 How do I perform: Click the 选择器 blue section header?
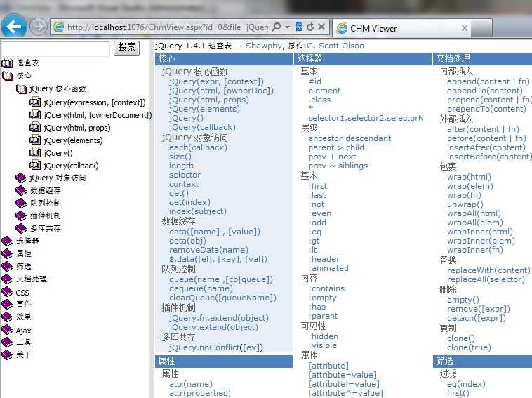(362, 59)
